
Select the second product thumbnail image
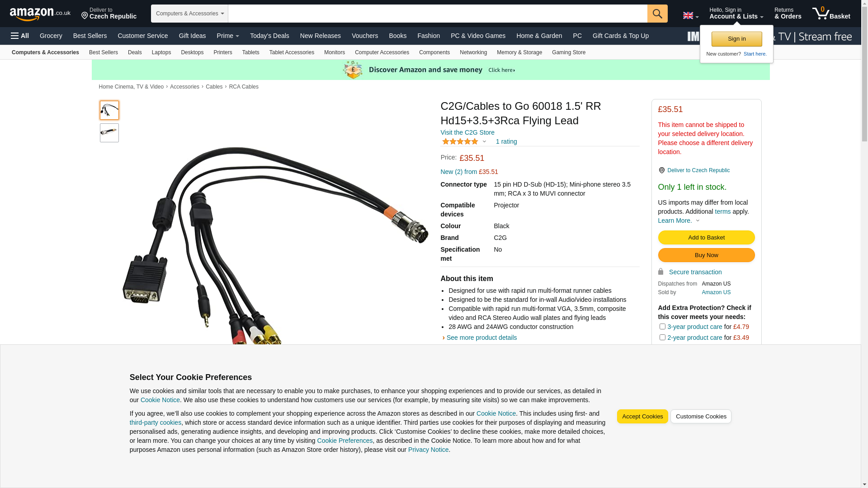(x=109, y=133)
